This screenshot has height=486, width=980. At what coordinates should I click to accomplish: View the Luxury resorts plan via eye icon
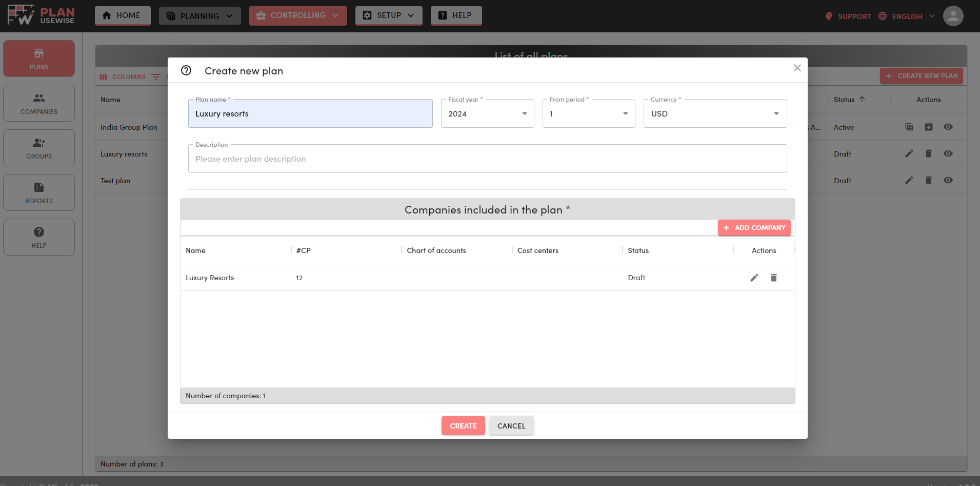tap(948, 153)
